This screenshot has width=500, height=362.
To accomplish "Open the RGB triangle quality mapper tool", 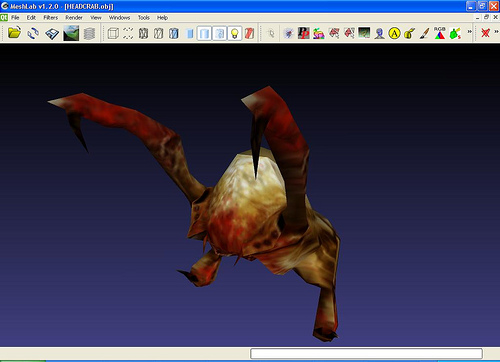I will coord(440,33).
